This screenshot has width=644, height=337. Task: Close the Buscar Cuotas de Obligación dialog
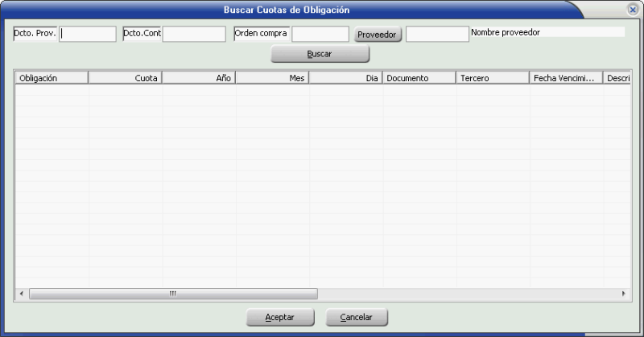click(x=633, y=10)
